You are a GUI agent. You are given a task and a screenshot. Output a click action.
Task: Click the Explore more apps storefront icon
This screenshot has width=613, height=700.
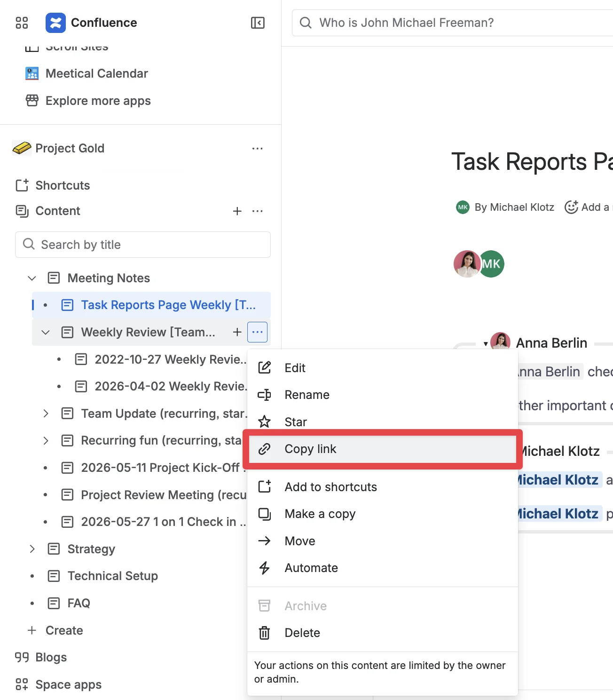pyautogui.click(x=32, y=100)
